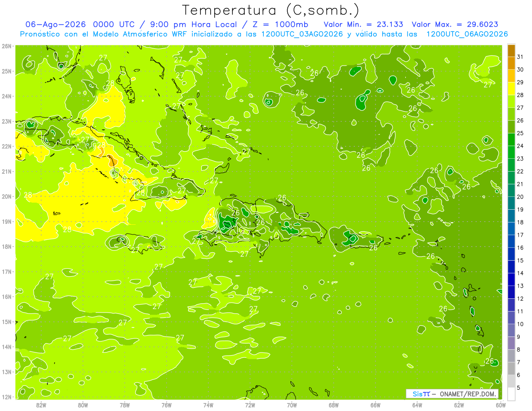Click the 14N latitude label
Image resolution: width=532 pixels, height=411 pixels.
[7, 347]
